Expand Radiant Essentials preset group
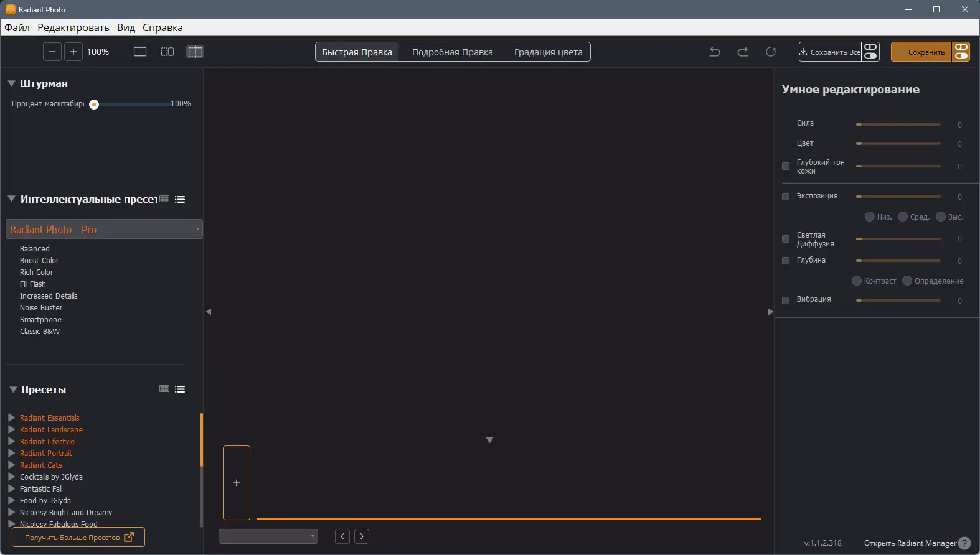 pyautogui.click(x=11, y=417)
